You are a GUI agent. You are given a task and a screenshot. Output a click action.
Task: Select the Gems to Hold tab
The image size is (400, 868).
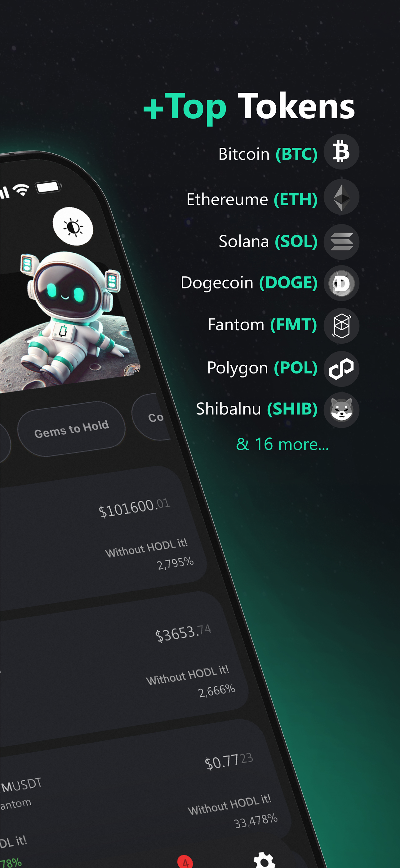[x=71, y=429]
